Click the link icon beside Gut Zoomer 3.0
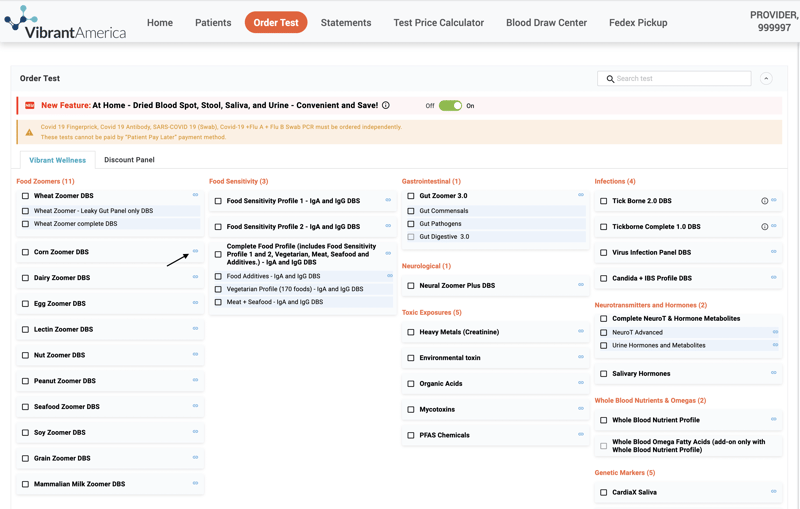The image size is (800, 509). point(581,195)
